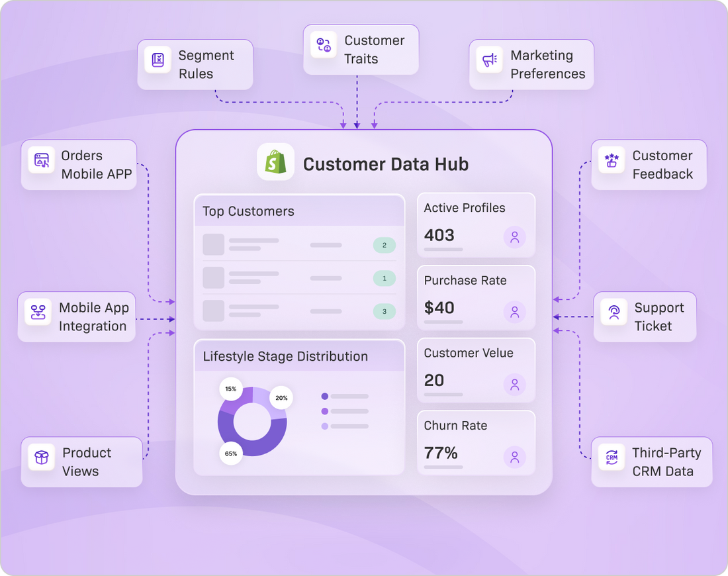Screen dimensions: 728x576
Task: Click the Lifestyle Stage Distribution header
Action: [x=299, y=356]
